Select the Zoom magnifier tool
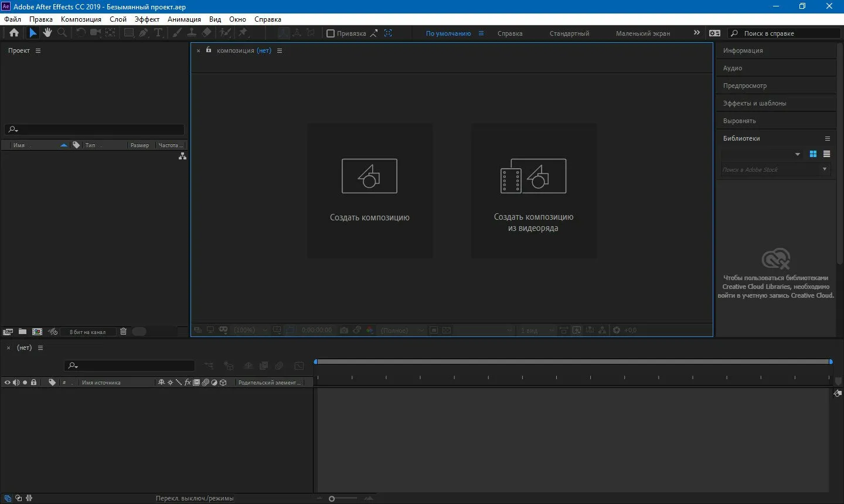The image size is (844, 504). click(x=62, y=33)
